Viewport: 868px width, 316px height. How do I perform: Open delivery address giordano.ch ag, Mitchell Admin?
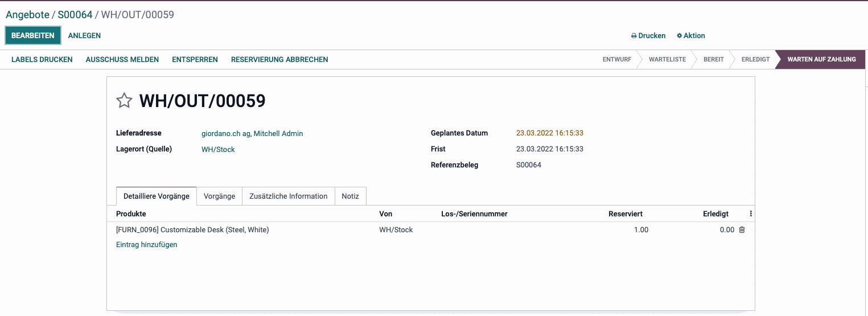point(252,133)
